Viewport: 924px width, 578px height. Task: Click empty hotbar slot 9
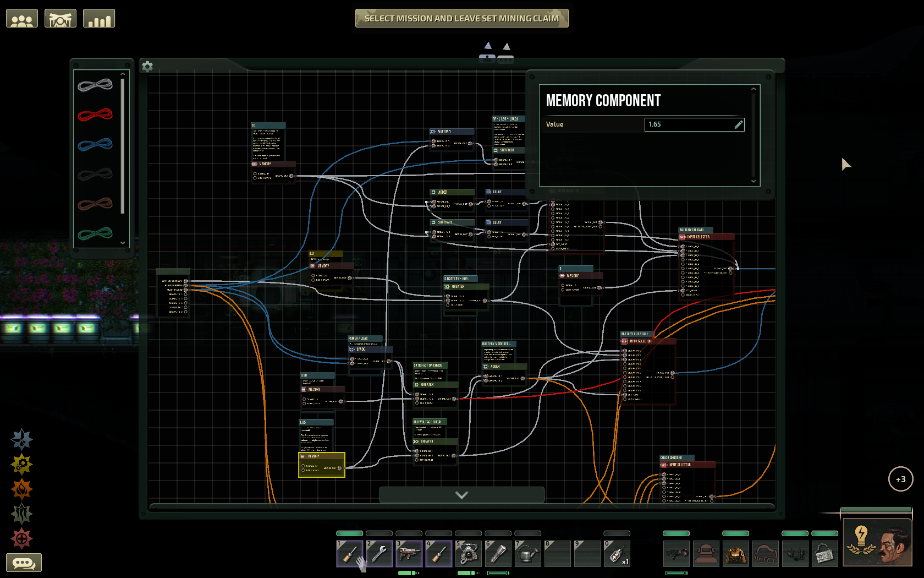tap(587, 553)
